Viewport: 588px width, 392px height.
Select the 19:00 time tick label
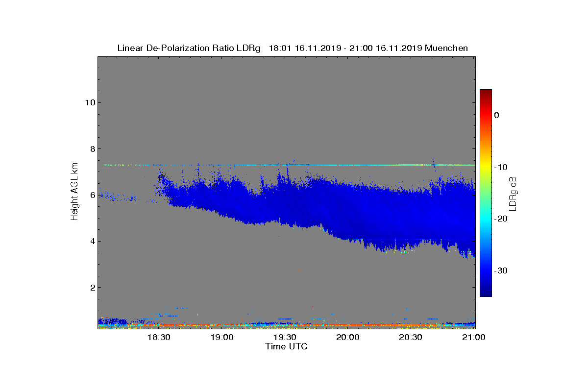pos(222,338)
